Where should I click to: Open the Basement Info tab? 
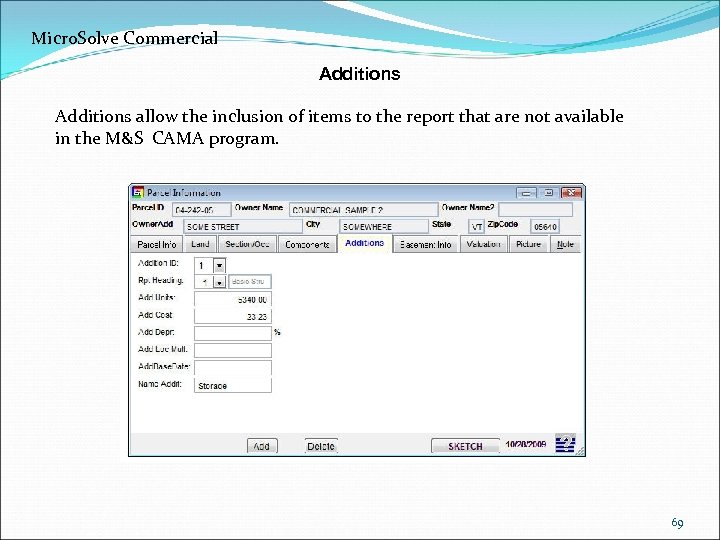click(x=425, y=244)
